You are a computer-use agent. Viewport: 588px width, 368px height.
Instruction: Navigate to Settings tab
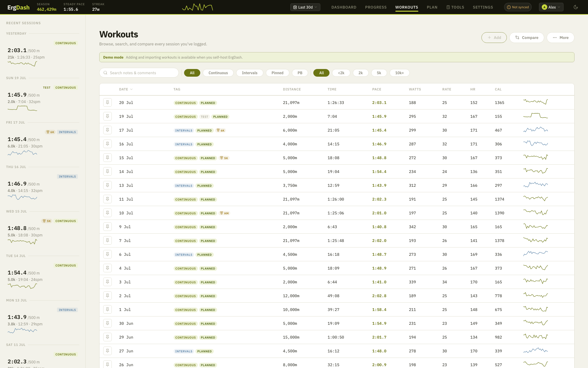(x=483, y=7)
